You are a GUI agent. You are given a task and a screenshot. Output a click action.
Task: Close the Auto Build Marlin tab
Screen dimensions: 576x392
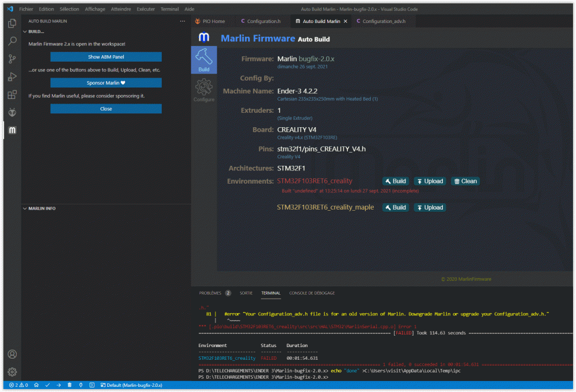[x=345, y=21]
